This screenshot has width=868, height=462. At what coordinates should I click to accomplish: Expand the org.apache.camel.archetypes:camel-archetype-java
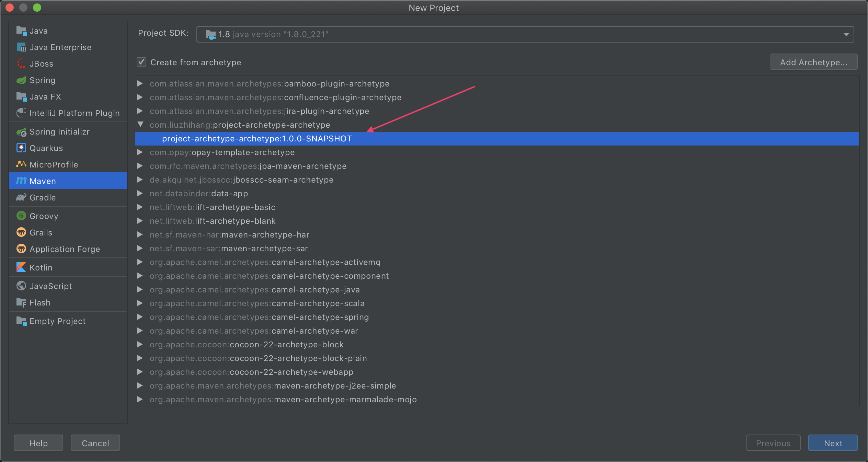141,289
